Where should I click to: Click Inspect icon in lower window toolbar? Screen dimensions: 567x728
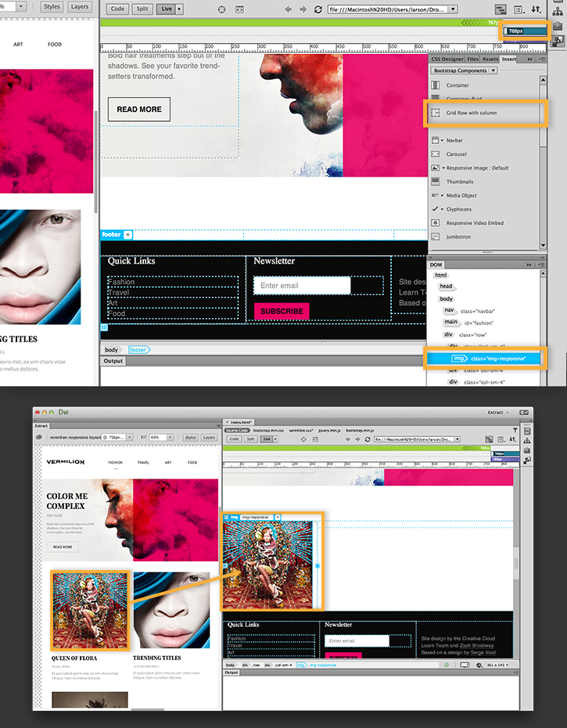coord(303,439)
